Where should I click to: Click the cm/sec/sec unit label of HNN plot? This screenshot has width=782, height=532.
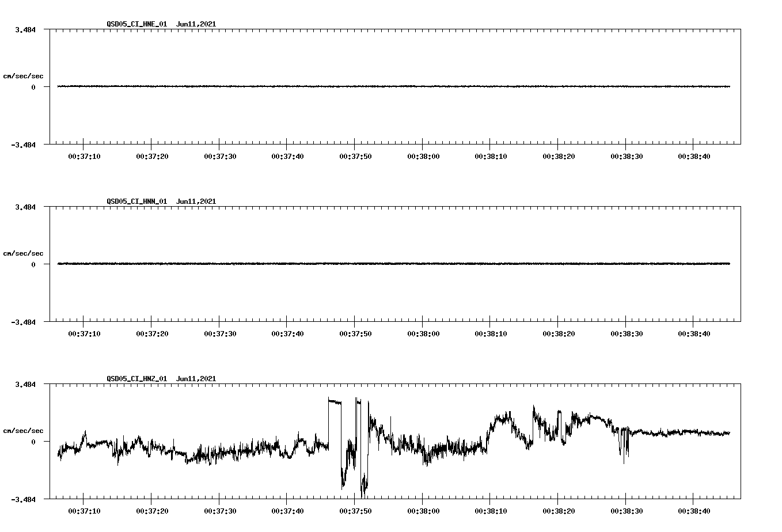click(x=23, y=253)
